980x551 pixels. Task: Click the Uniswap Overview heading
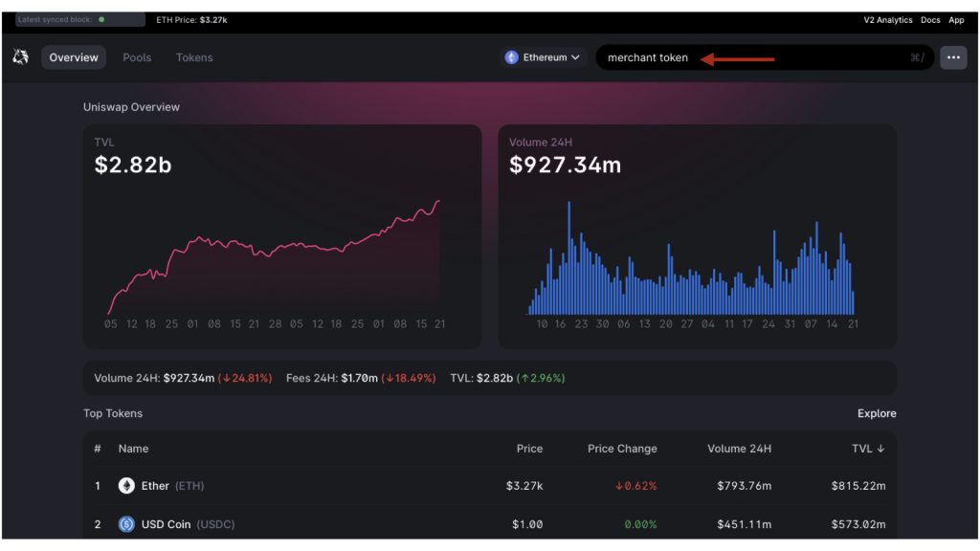click(131, 107)
